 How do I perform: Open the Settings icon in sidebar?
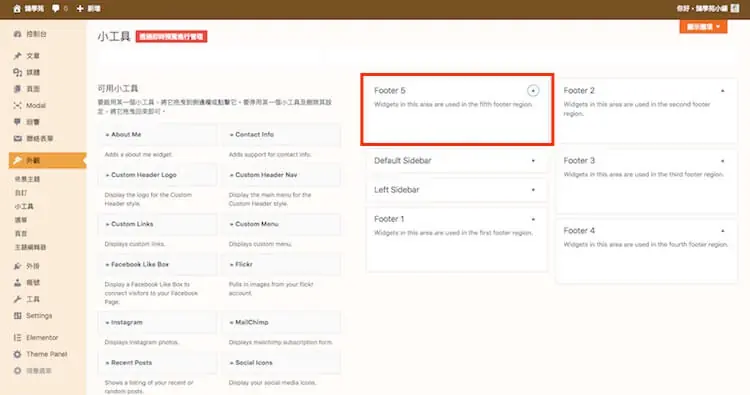point(18,316)
